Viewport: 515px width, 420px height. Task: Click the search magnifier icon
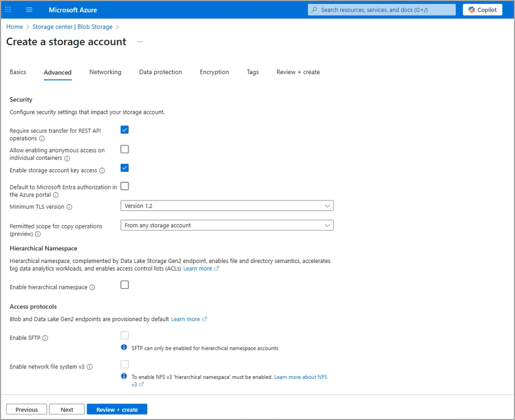(x=314, y=10)
